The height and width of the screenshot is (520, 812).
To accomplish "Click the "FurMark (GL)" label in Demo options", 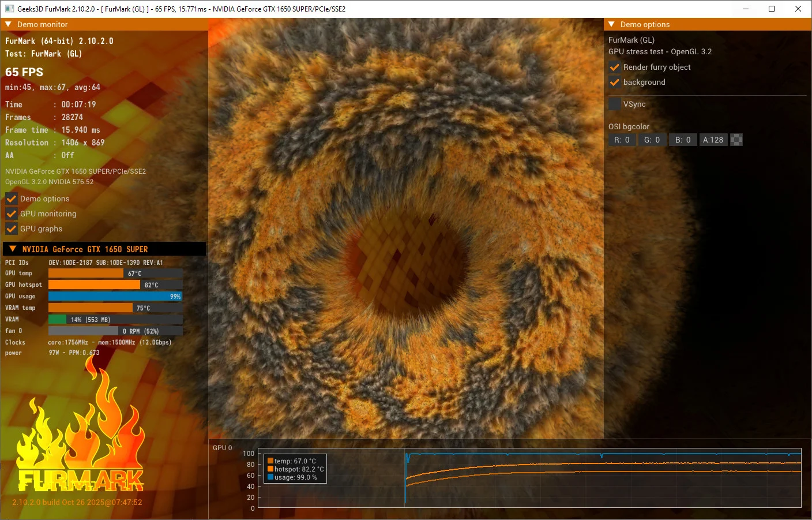I will pos(631,40).
